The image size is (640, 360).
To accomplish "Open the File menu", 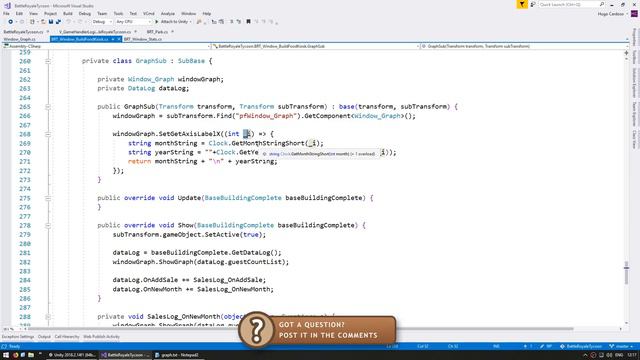I will (6, 13).
